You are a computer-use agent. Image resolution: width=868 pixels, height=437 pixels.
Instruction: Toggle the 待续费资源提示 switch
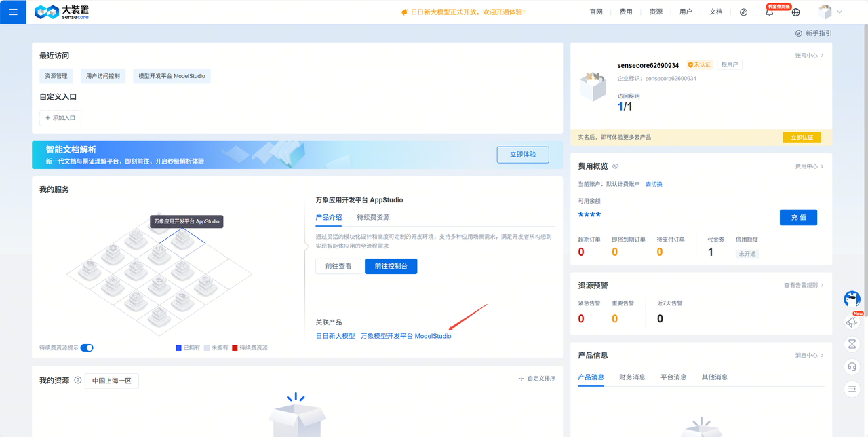coord(87,348)
